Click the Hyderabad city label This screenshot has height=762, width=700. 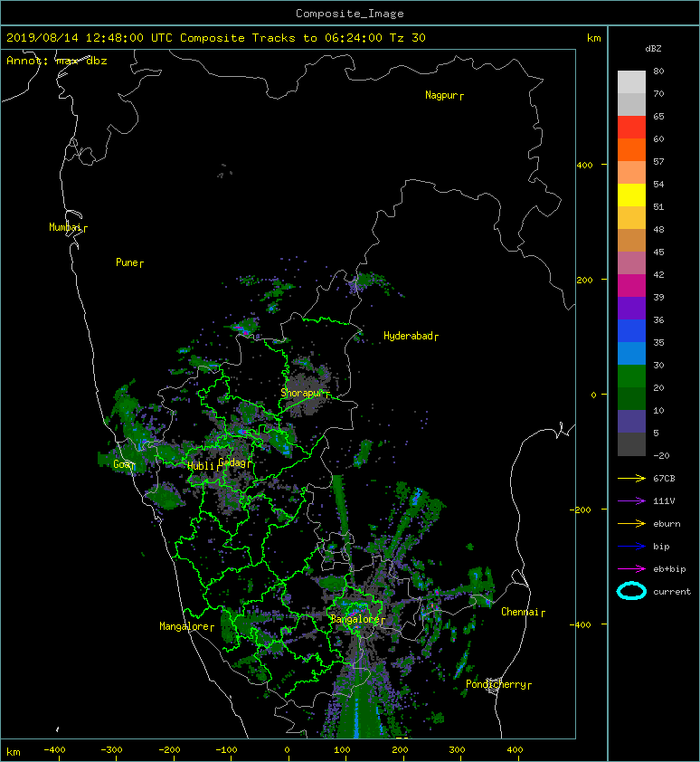[x=408, y=336]
